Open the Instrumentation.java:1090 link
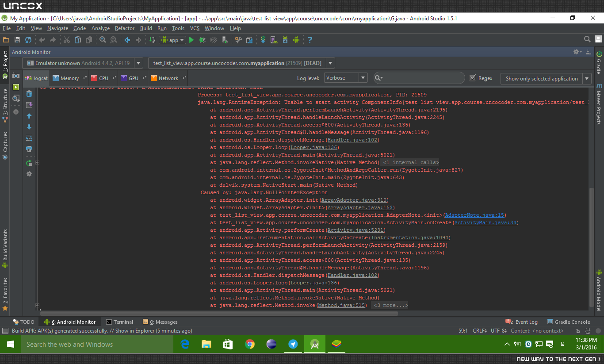The height and width of the screenshot is (364, 604). point(409,238)
